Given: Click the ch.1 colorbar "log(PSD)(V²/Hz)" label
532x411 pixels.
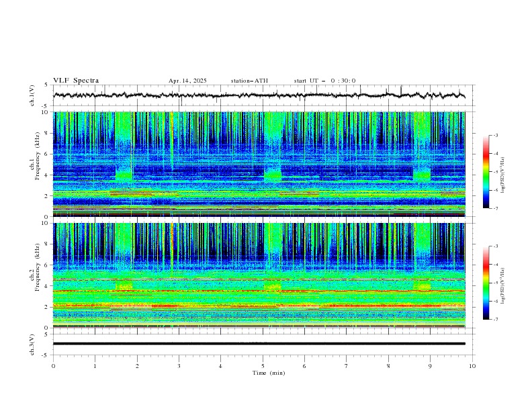Looking at the screenshot, I should click(x=504, y=175).
